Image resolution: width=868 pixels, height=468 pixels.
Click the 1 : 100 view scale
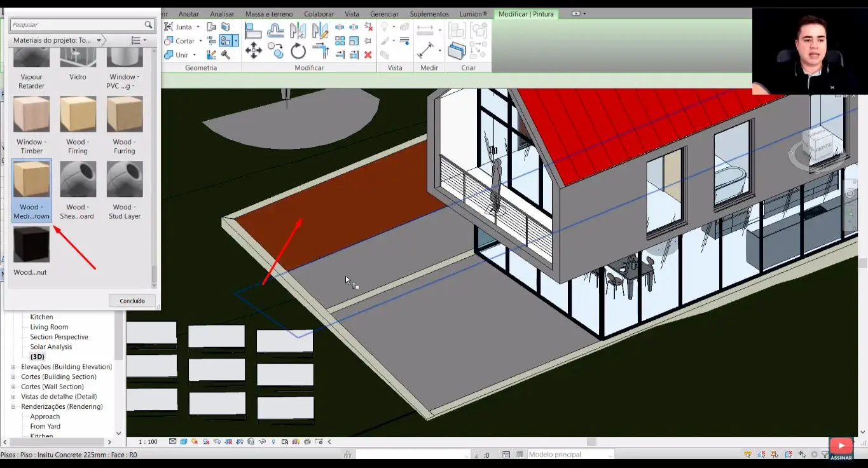click(148, 442)
